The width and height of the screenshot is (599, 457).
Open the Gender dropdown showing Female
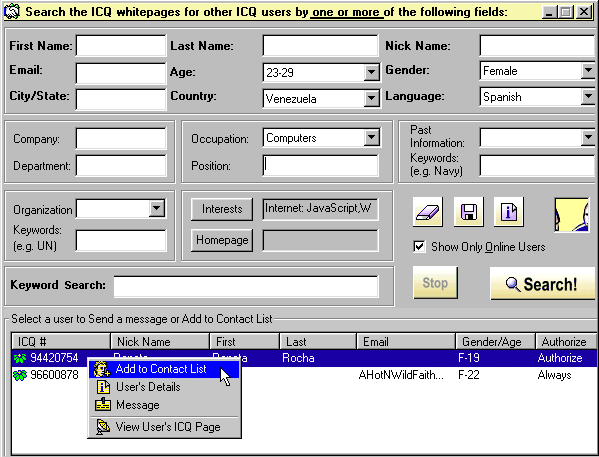tap(588, 71)
